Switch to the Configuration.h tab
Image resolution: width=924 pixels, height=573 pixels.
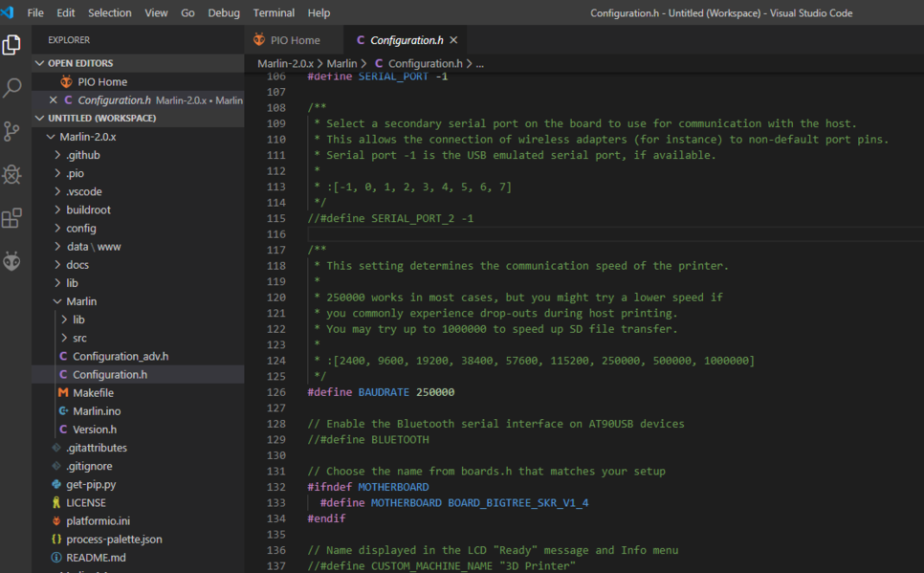click(407, 40)
